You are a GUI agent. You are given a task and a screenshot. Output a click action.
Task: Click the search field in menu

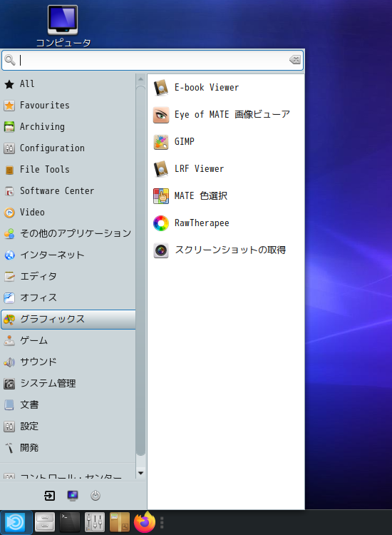pyautogui.click(x=153, y=60)
